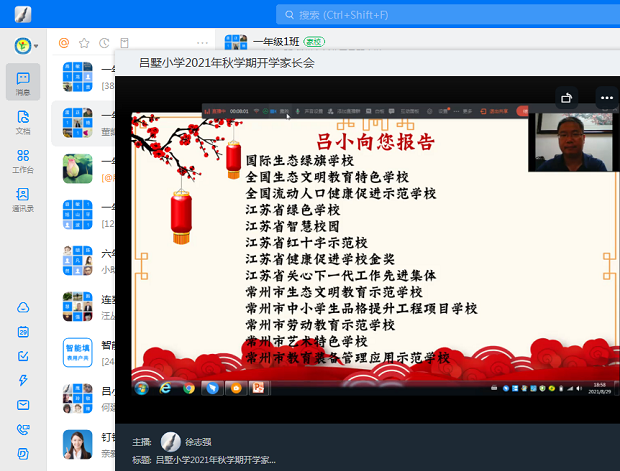Filter conversations by @ mentions

tap(64, 43)
